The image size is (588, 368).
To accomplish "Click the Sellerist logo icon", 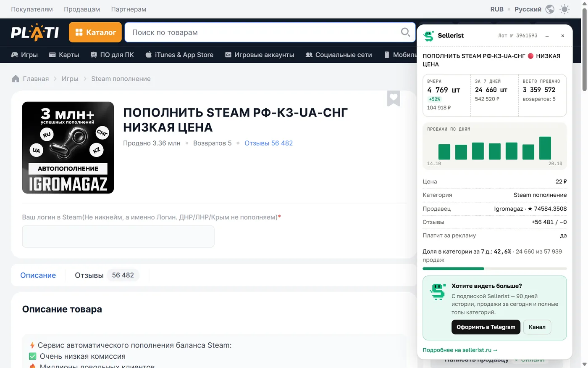I will coord(429,36).
